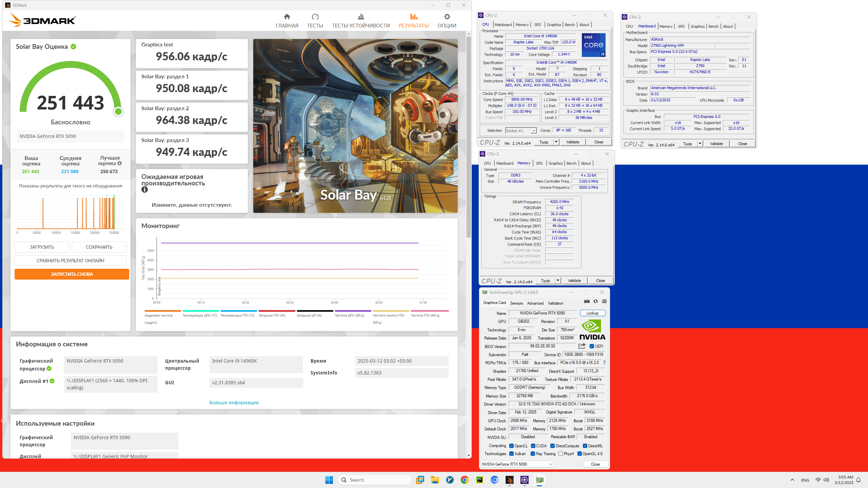Toggle OpenGL 4.6 checkbox in GPU-Z

pyautogui.click(x=579, y=453)
